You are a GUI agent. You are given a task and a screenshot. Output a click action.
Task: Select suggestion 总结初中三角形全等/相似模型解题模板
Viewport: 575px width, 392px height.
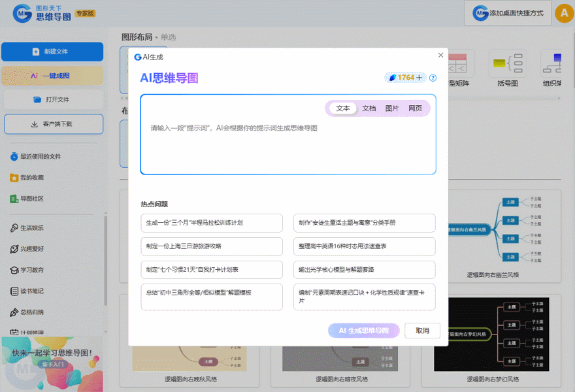click(x=212, y=297)
